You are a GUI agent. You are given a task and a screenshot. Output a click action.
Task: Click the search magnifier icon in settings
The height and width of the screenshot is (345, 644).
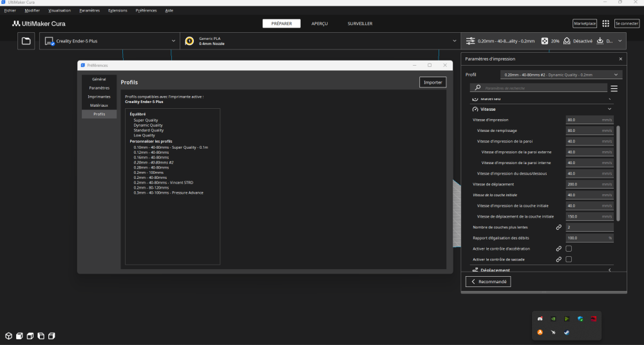[x=477, y=88]
